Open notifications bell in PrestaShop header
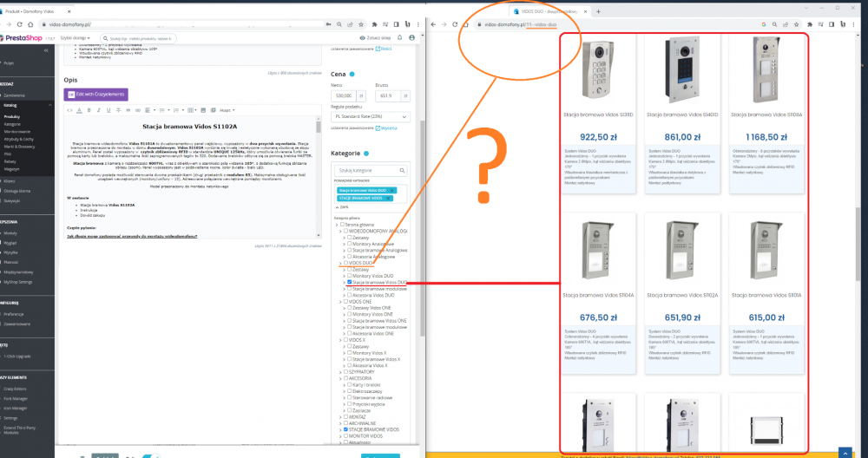868x458 pixels. [x=399, y=37]
